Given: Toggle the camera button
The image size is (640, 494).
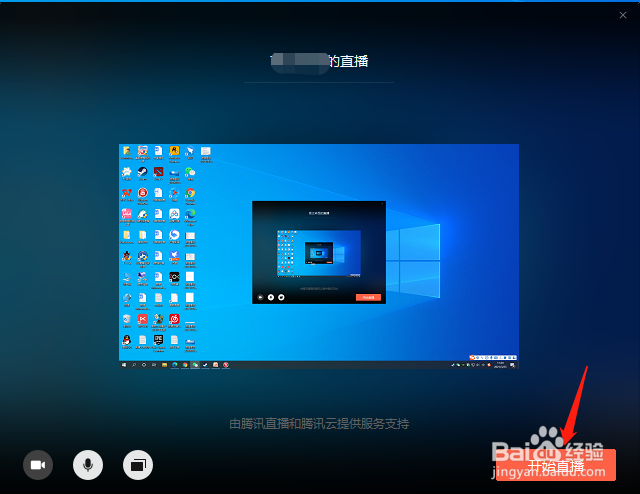Looking at the screenshot, I should click(x=38, y=465).
